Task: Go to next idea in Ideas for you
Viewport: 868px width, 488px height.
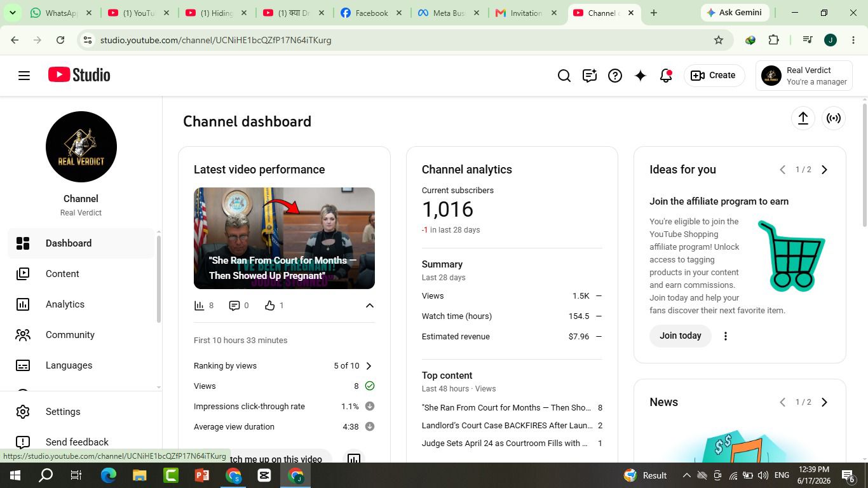Action: [x=824, y=170]
